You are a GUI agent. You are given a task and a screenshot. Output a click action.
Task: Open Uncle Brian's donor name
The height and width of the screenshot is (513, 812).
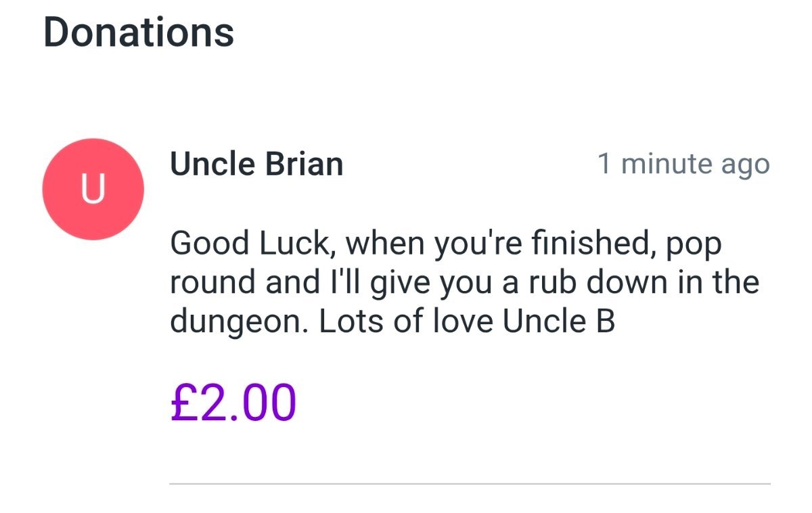[x=256, y=164]
